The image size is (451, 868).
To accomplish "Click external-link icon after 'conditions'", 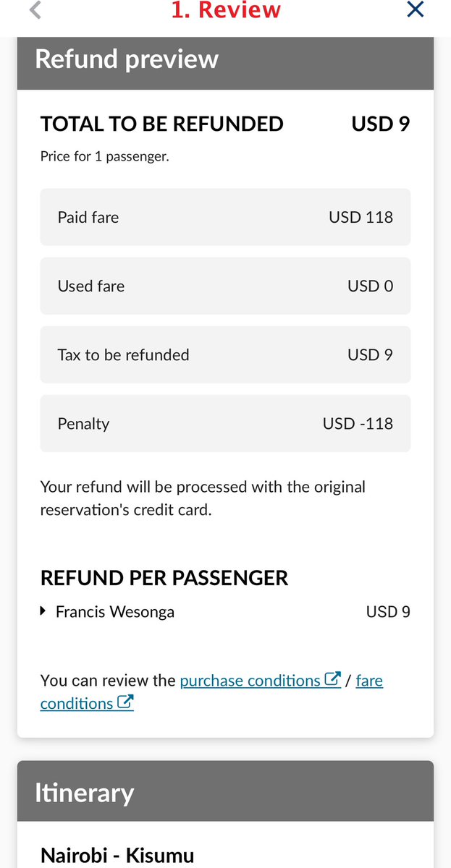I will click(x=125, y=702).
